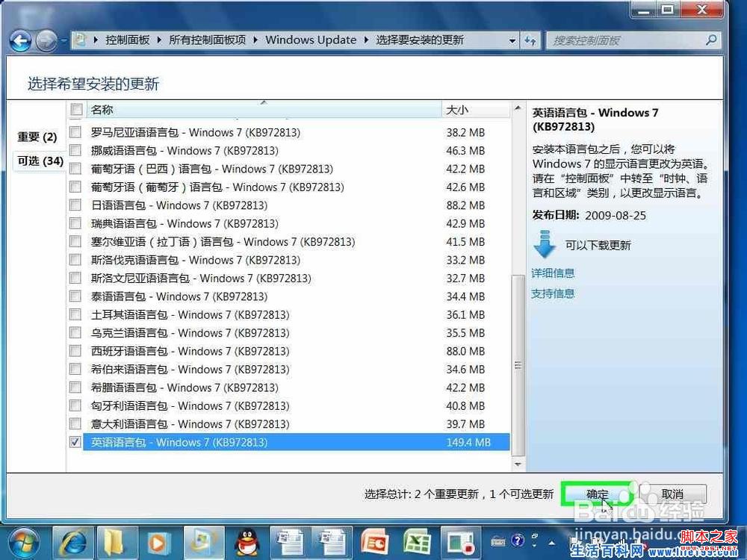747x560 pixels.
Task: Open the 支持信息 link
Action: click(553, 293)
